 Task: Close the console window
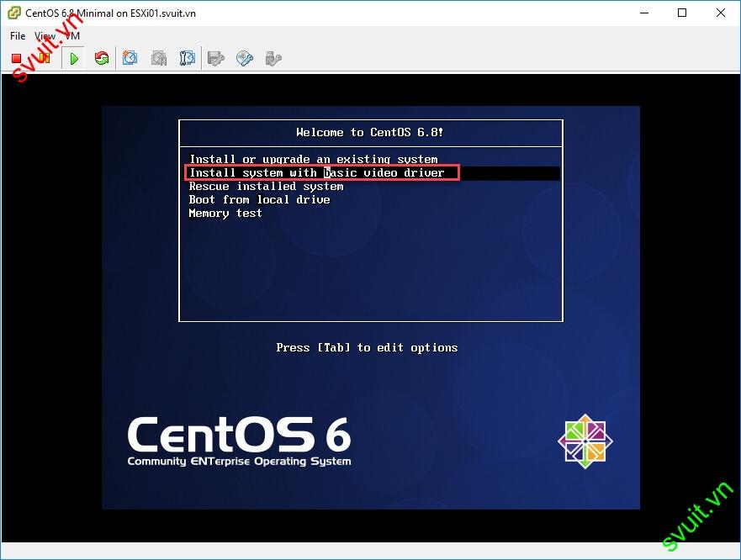pyautogui.click(x=721, y=13)
